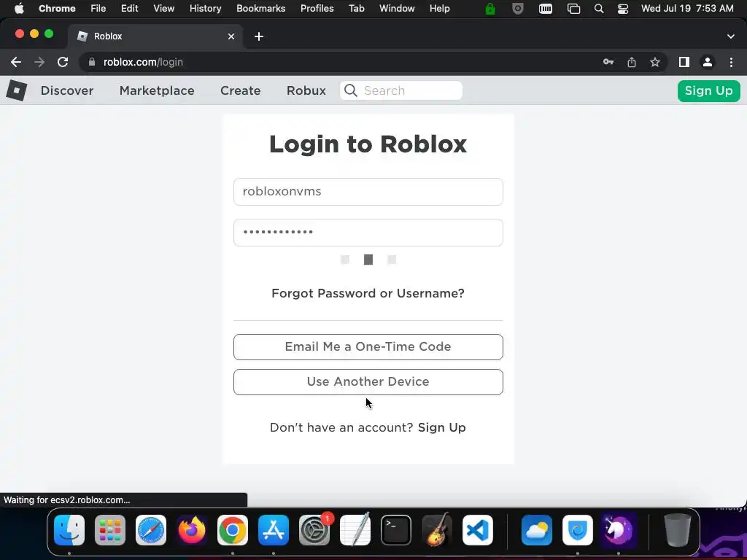Click the Forgot Password or Username link

(368, 293)
